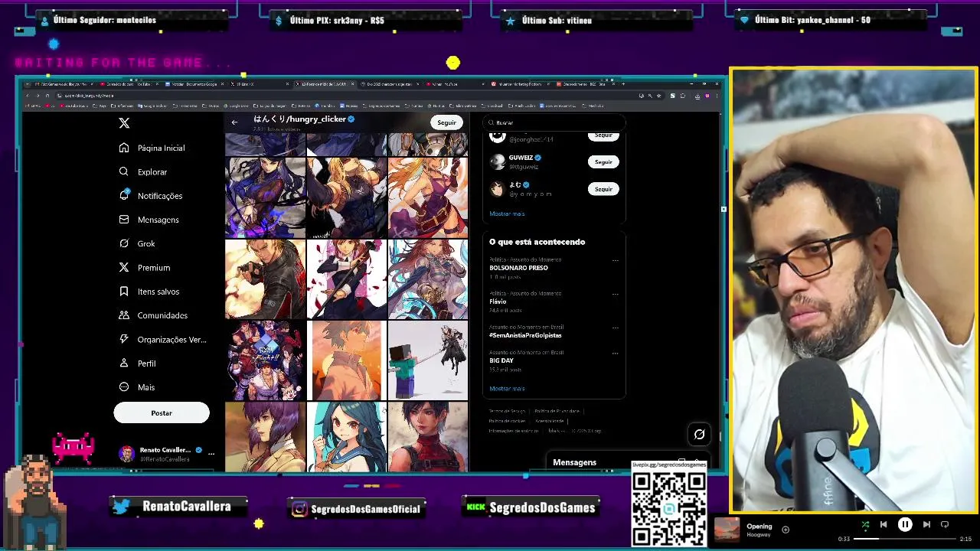Viewport: 980px width, 551px height.
Task: Add Opening to liked songs
Action: point(785,530)
